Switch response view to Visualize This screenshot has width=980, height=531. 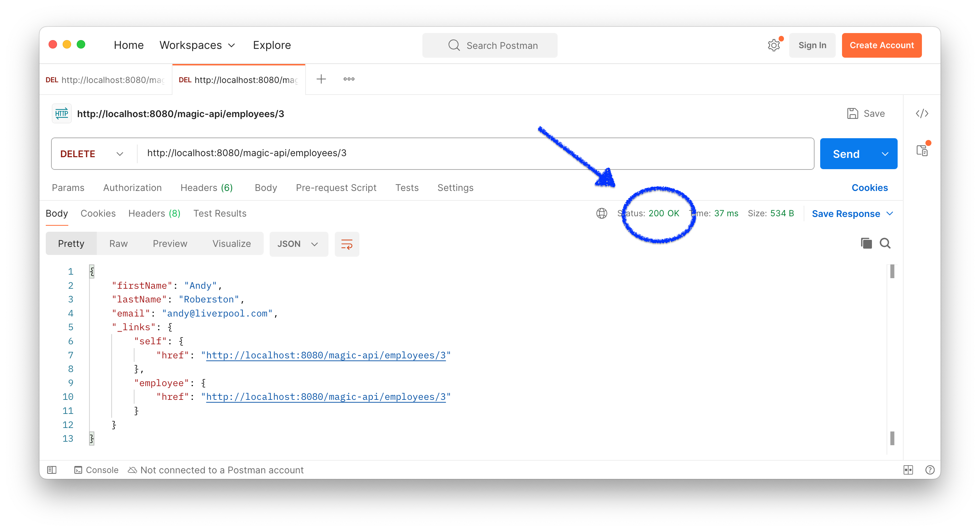231,244
